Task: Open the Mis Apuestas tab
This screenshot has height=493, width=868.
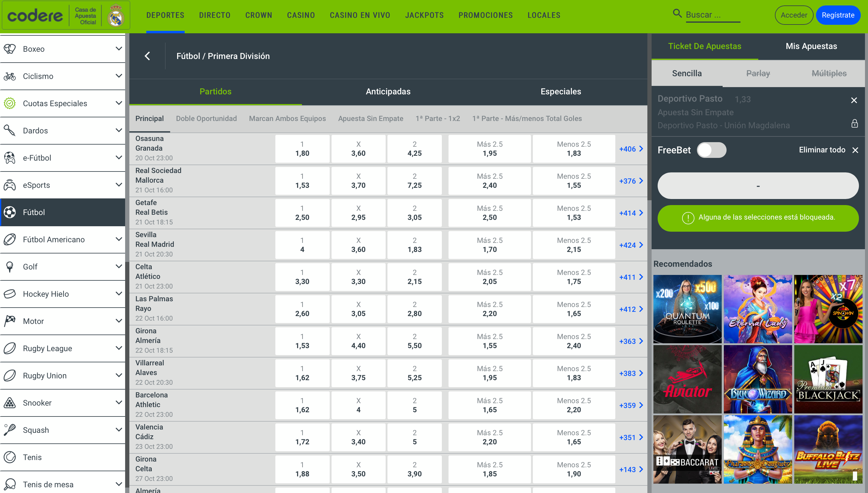Action: 811,46
